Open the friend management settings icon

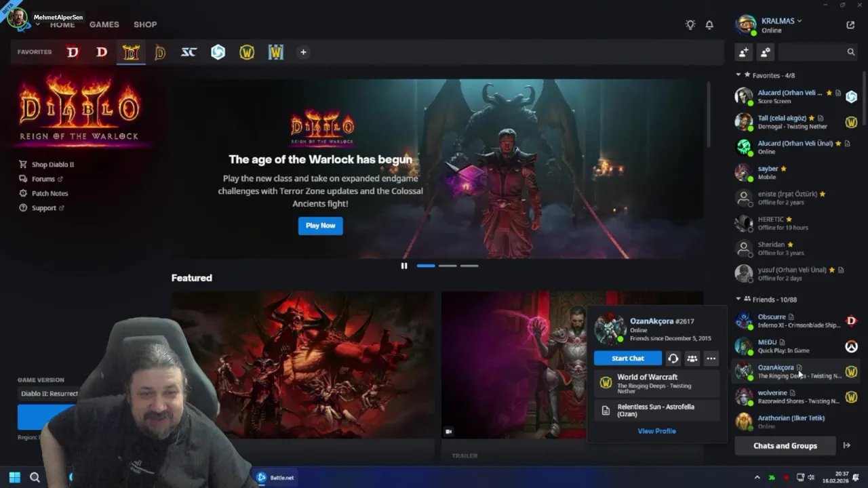tap(766, 52)
